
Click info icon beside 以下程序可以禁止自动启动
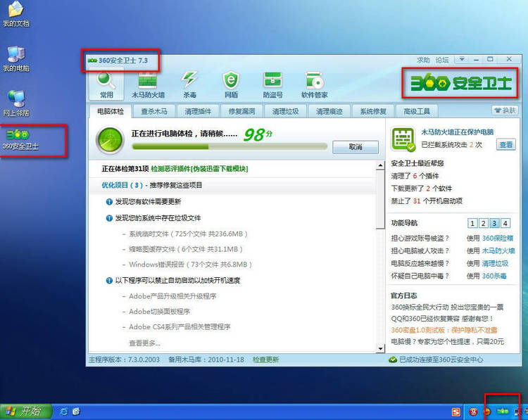click(109, 280)
